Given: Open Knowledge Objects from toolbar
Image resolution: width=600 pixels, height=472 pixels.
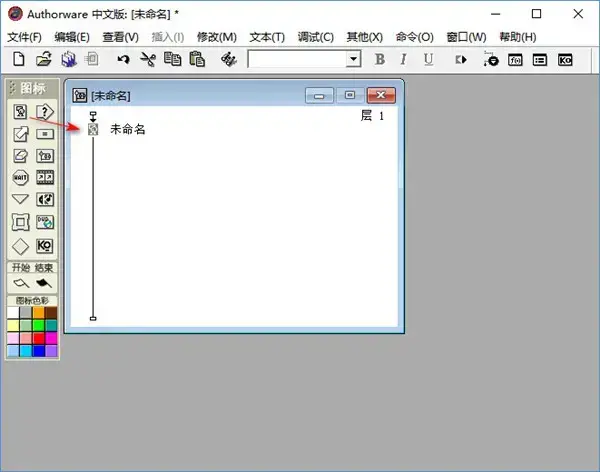Looking at the screenshot, I should pos(565,60).
